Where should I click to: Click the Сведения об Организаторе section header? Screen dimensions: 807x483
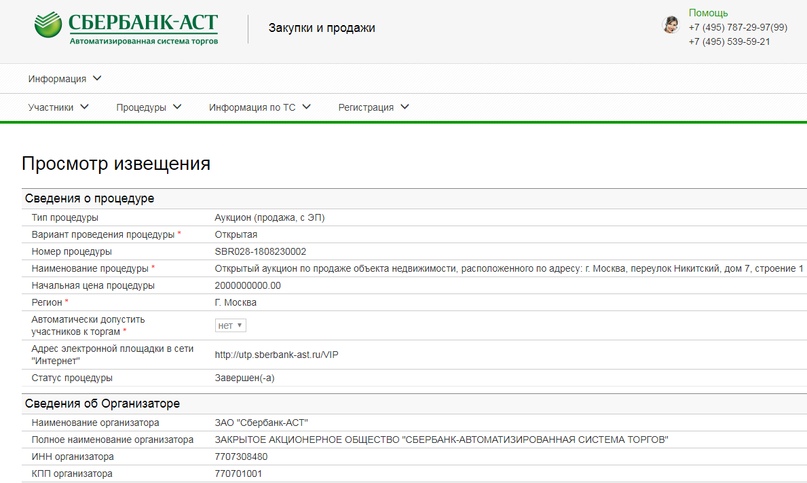coord(102,403)
